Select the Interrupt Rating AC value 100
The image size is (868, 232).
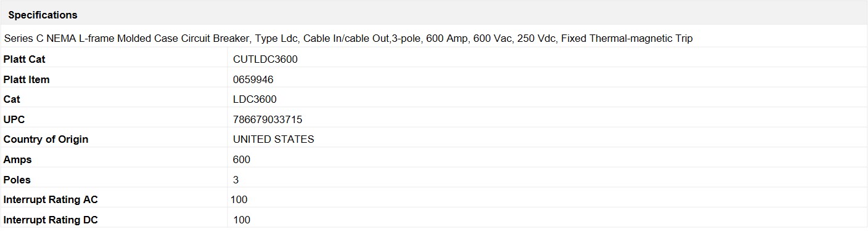(x=239, y=199)
